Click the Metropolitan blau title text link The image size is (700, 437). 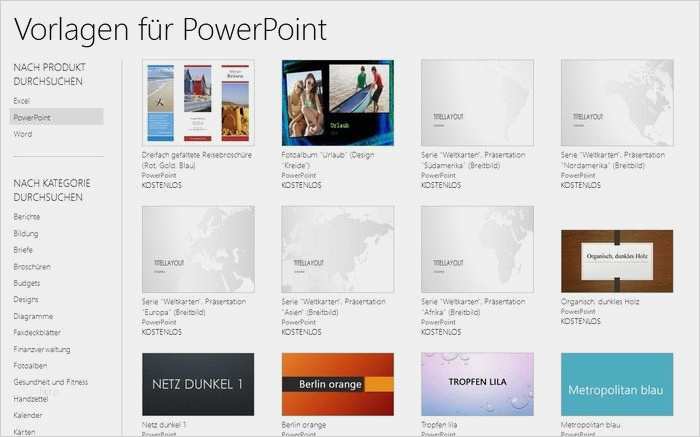(594, 425)
